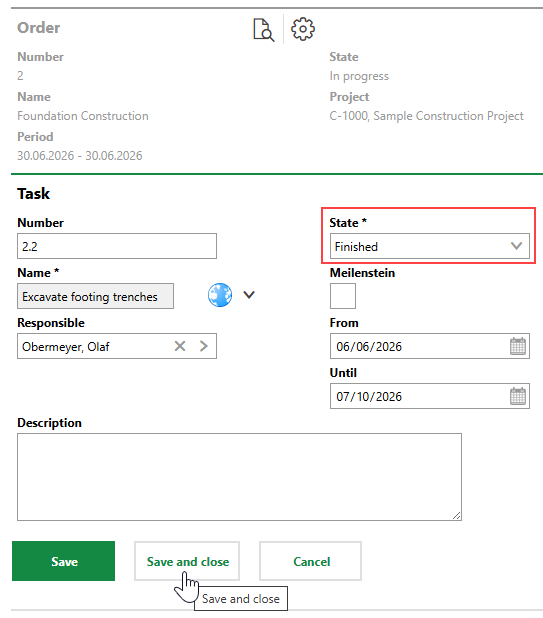Viewport: 543px width, 618px height.
Task: Open calendar picker for From date
Action: (518, 346)
